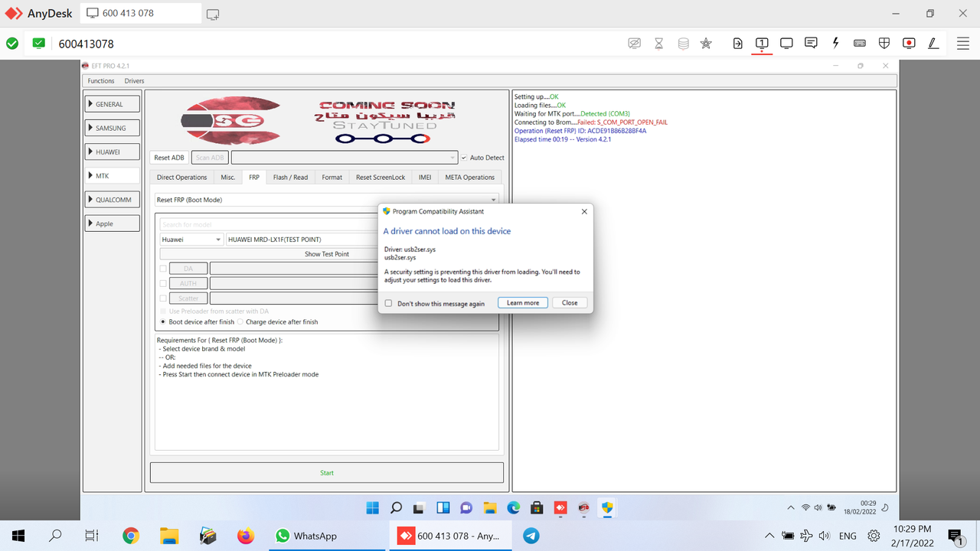Click Learn more in compatibility dialog
Image resolution: width=980 pixels, height=551 pixels.
523,302
